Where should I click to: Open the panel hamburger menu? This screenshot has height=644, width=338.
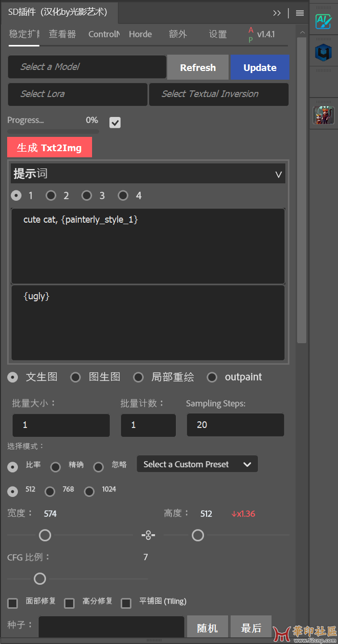pyautogui.click(x=300, y=13)
